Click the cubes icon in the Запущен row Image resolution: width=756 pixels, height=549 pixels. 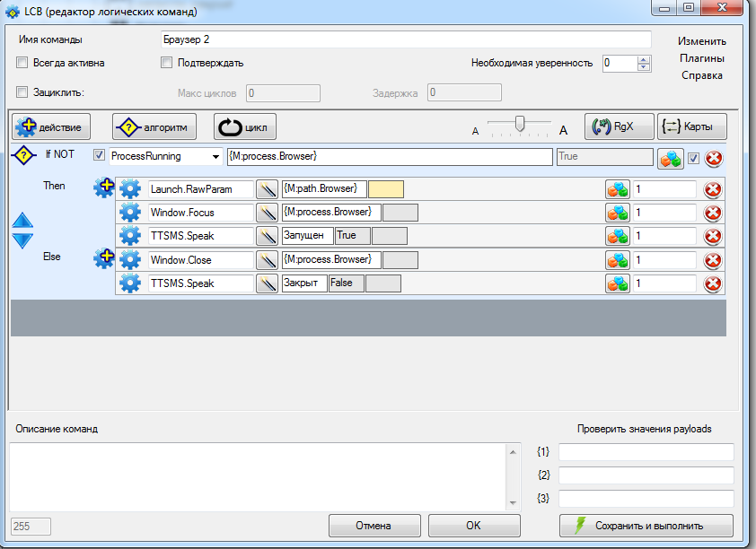pos(618,236)
